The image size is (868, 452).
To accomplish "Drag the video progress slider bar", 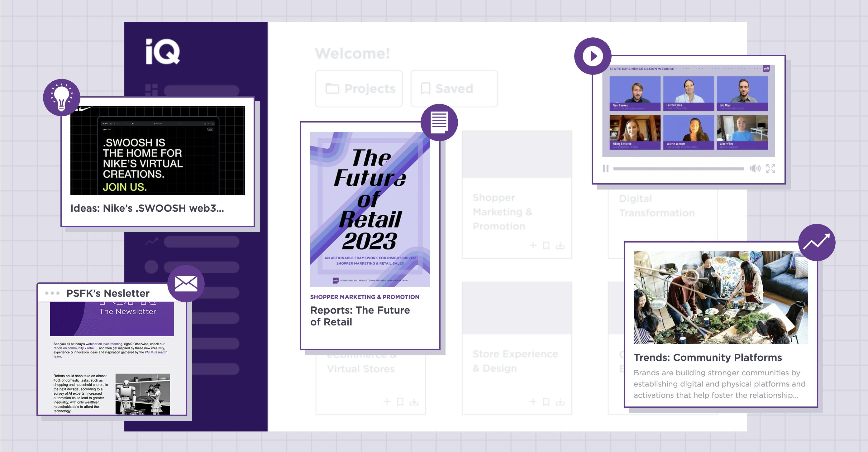I will click(x=681, y=168).
